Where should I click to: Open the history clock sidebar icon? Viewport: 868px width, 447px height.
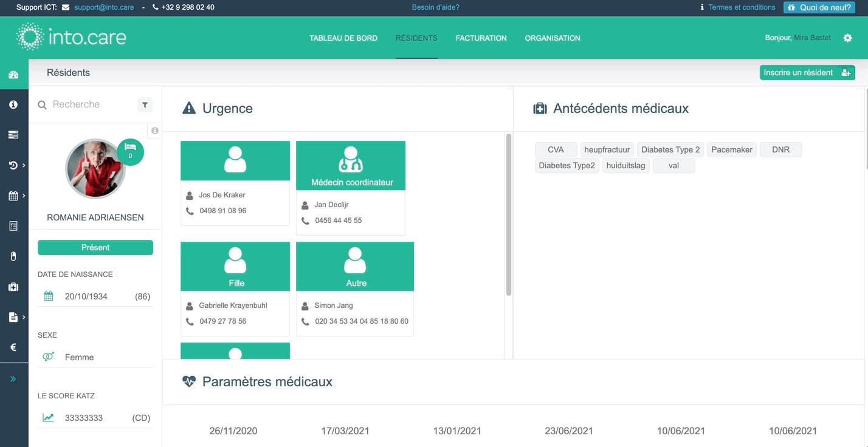coord(13,165)
